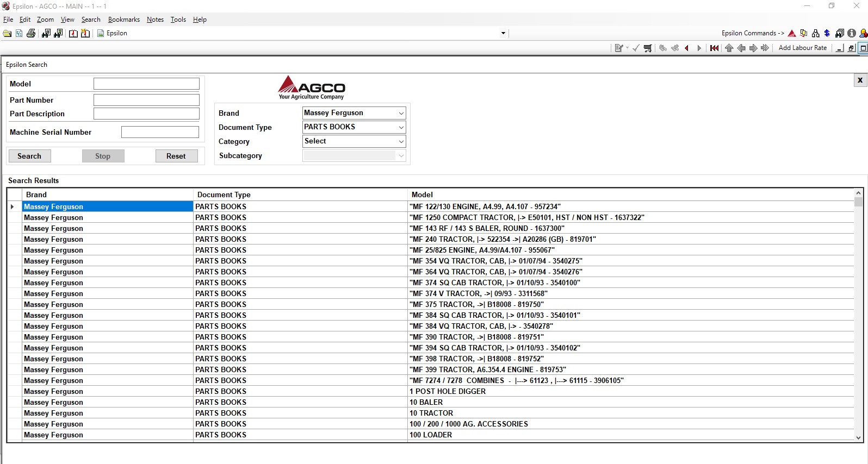Click the binoculars with number sign icon
This screenshot has width=868, height=464.
46,33
